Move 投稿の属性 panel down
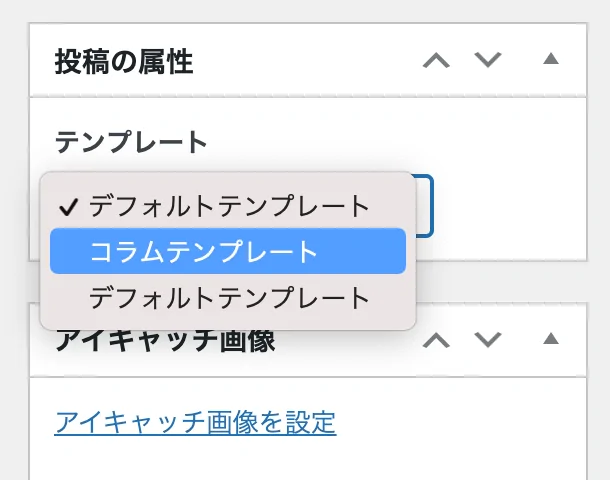610x480 pixels. click(488, 60)
